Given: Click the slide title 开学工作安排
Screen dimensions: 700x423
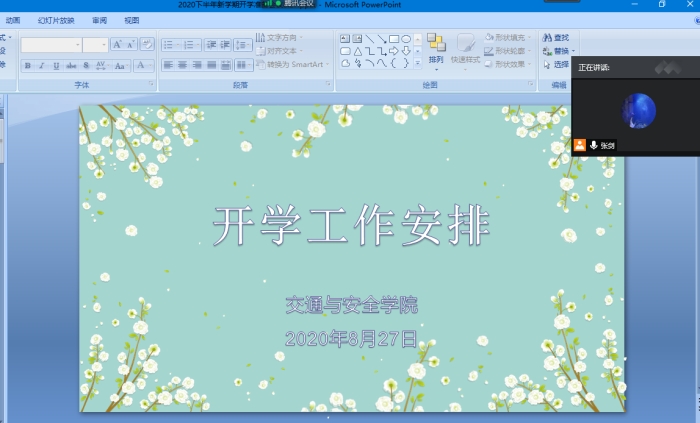Looking at the screenshot, I should pos(351,226).
